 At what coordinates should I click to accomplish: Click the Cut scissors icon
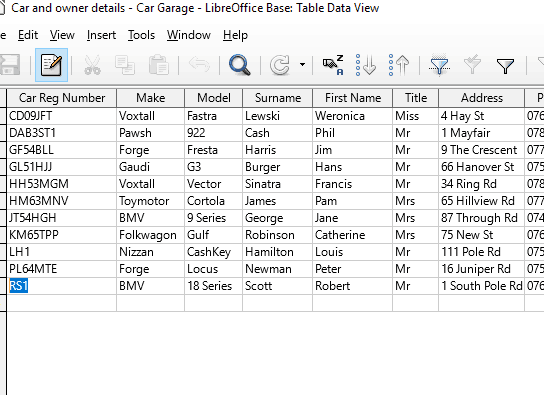[93, 65]
